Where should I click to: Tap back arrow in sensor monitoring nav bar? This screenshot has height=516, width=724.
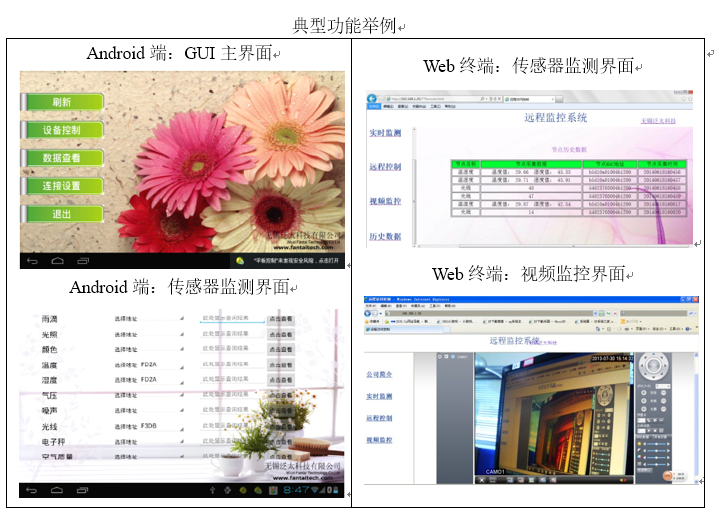tap(32, 490)
